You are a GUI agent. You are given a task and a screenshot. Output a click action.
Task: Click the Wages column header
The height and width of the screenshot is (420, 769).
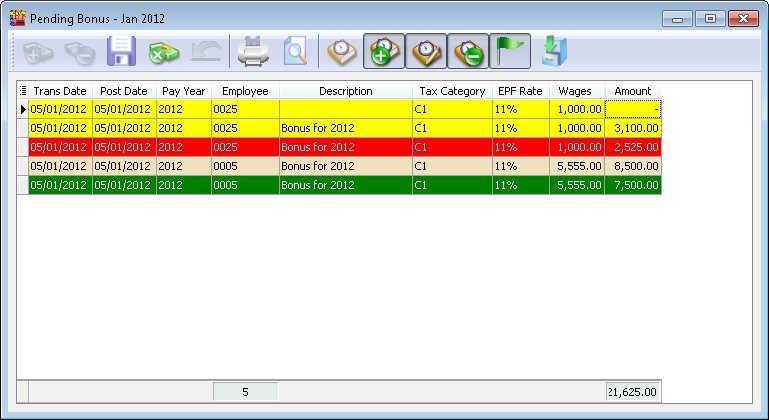(575, 91)
